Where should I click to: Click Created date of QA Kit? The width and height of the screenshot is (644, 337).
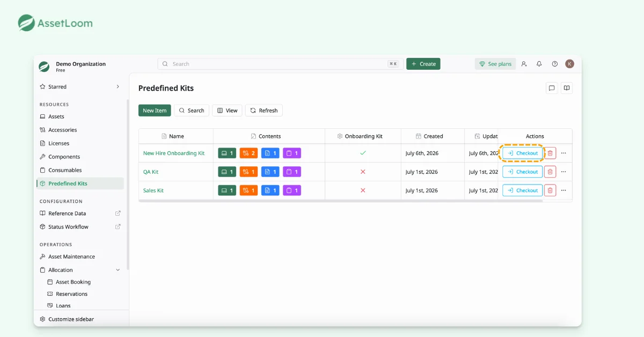[422, 172]
